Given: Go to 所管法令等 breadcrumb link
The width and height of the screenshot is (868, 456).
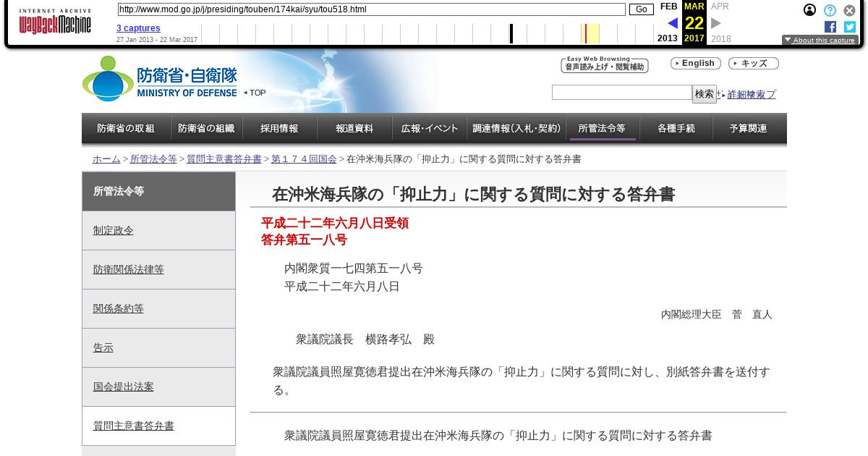Looking at the screenshot, I should [153, 159].
